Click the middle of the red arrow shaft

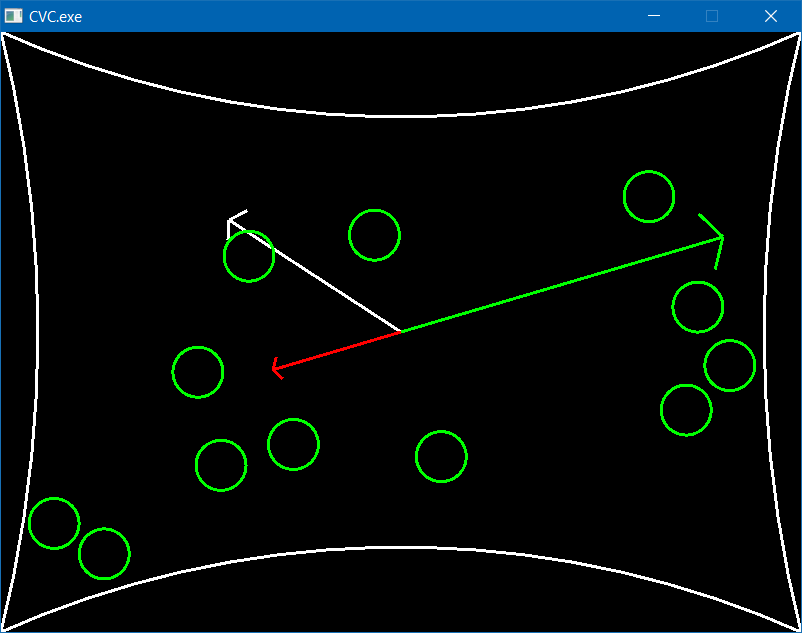point(337,349)
